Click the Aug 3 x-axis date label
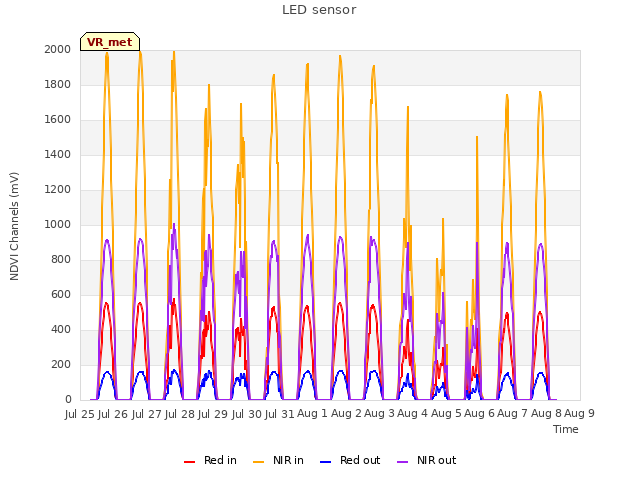This screenshot has width=640, height=480. (x=379, y=413)
